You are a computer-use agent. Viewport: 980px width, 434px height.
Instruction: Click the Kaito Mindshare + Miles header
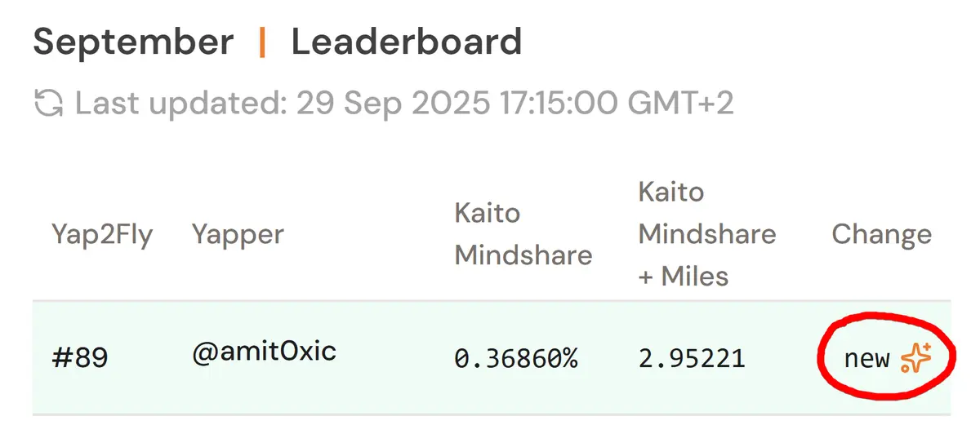click(706, 234)
